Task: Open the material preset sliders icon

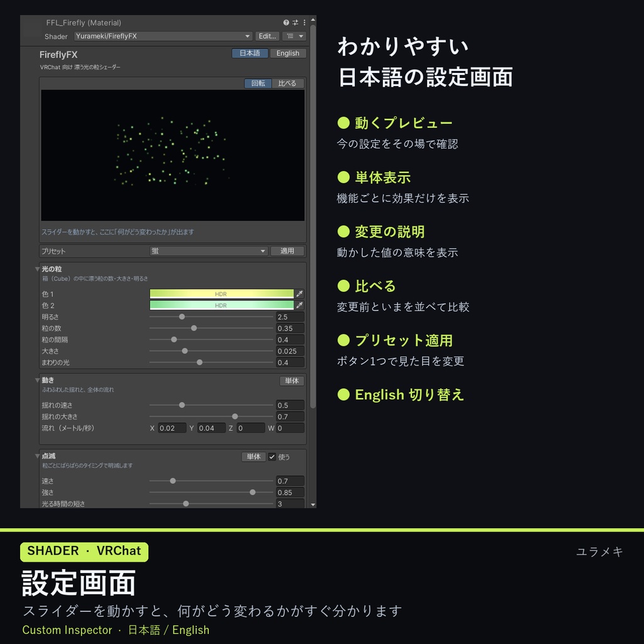Action: [x=296, y=23]
